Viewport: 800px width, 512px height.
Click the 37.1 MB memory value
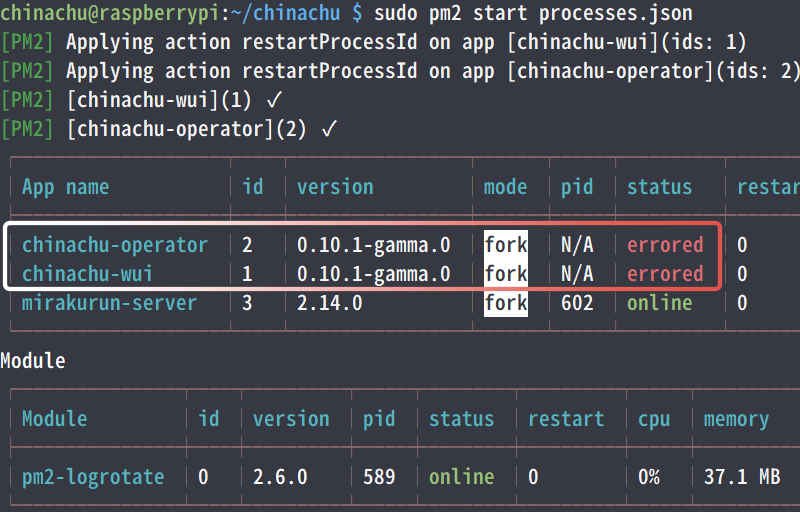click(742, 477)
